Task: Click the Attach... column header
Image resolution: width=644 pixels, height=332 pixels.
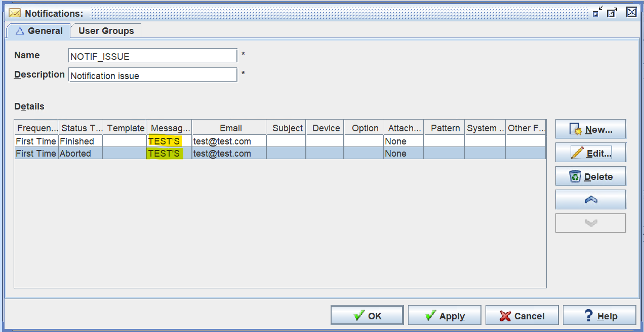Action: 404,128
